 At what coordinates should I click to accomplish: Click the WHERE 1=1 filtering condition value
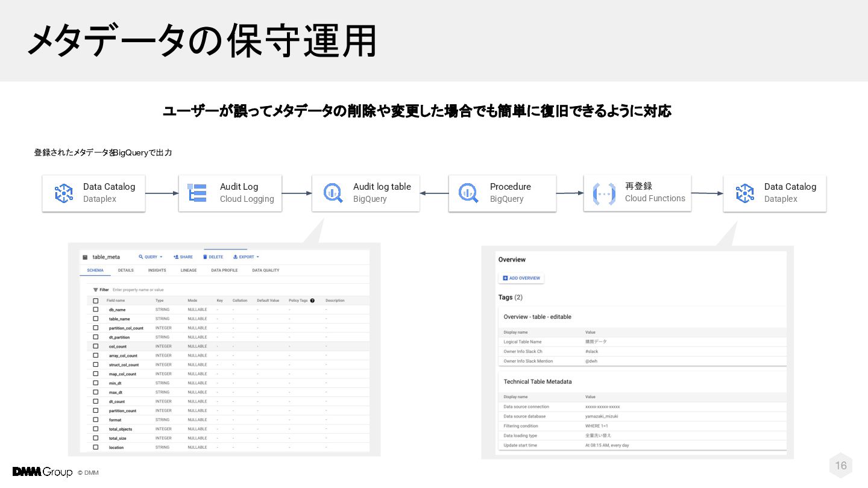597,426
